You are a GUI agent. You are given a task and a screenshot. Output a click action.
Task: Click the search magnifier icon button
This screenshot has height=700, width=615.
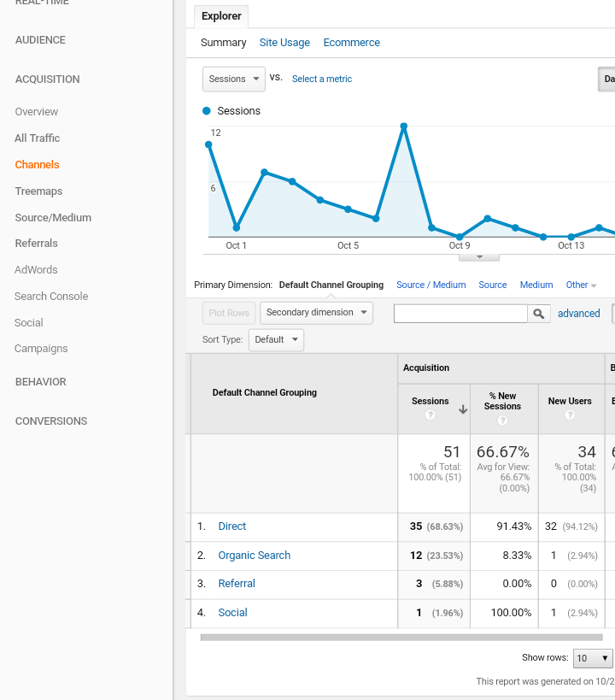pos(539,314)
